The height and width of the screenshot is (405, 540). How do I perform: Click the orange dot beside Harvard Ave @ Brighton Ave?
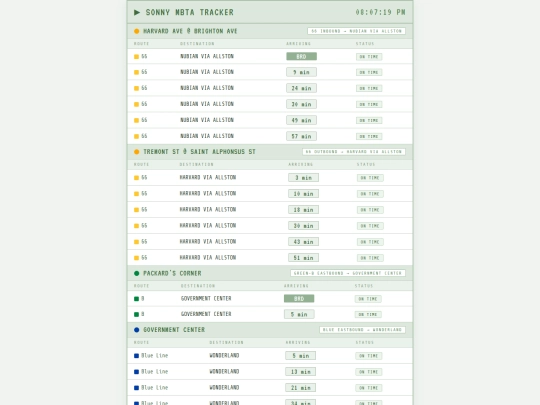pos(137,31)
